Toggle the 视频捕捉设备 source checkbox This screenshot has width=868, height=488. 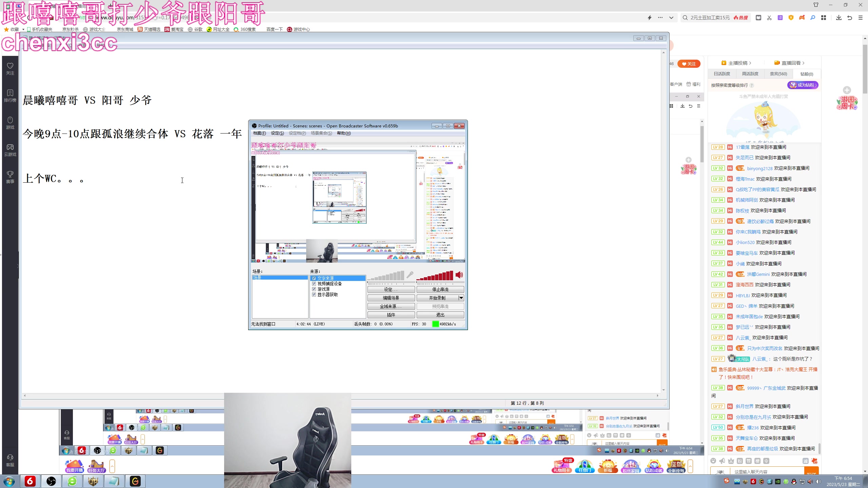click(314, 284)
